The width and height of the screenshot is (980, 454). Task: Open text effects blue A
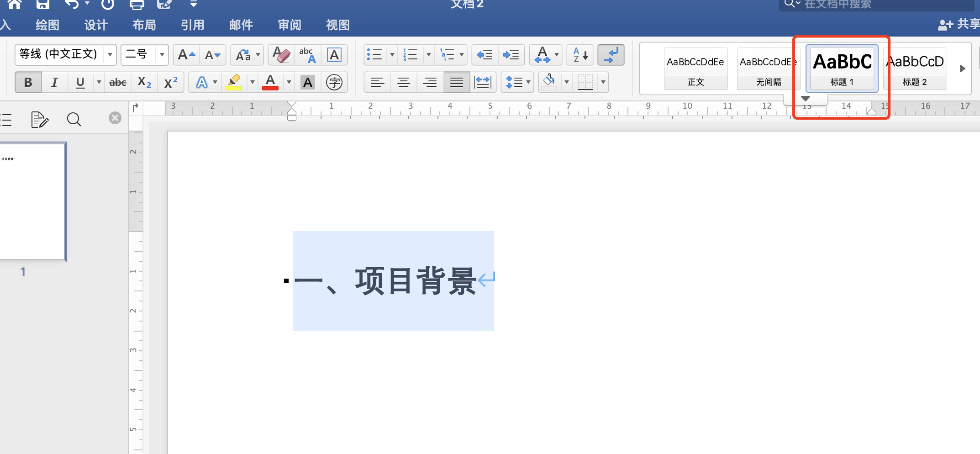201,83
